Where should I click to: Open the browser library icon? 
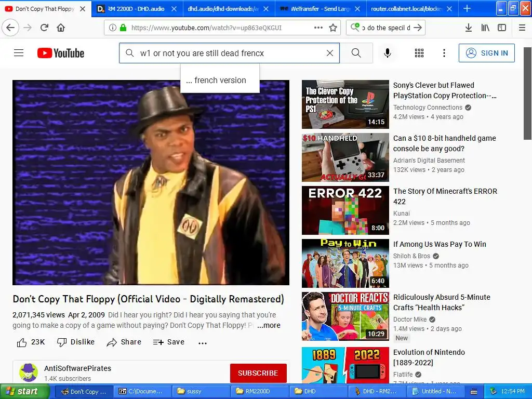(x=485, y=28)
